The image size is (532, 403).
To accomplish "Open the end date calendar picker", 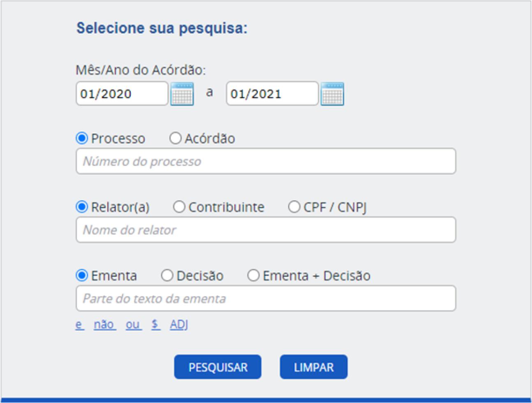I will (332, 94).
